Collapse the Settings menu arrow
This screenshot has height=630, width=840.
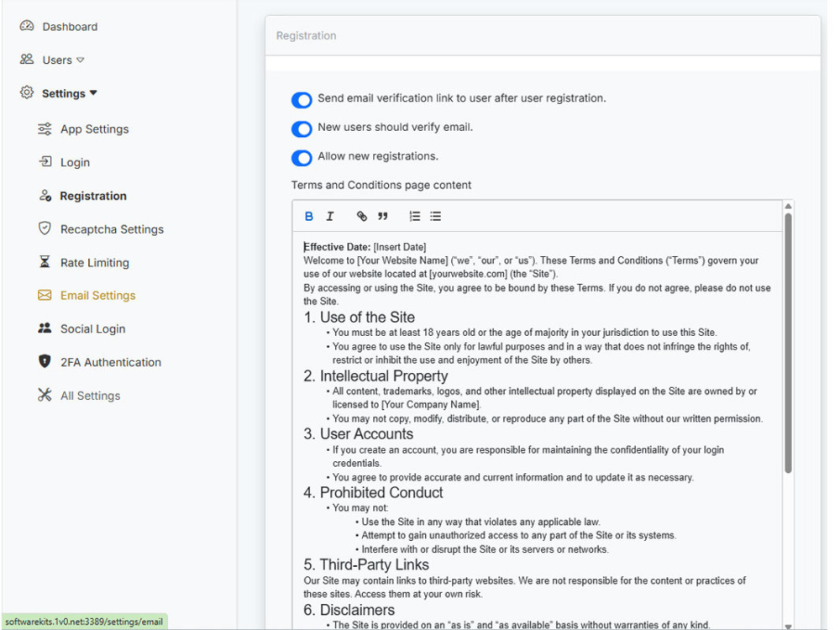tap(93, 92)
